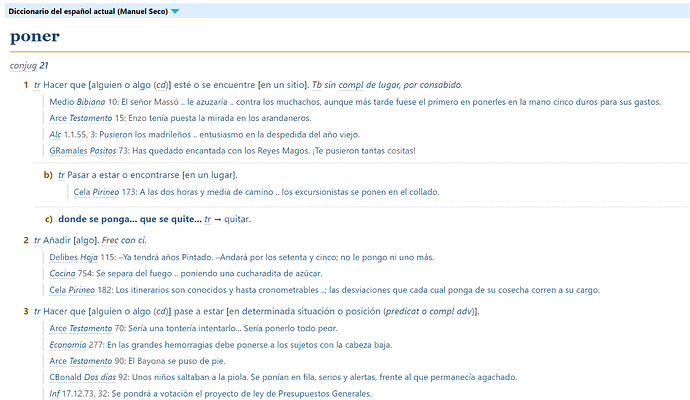Image resolution: width=690 pixels, height=400 pixels.
Task: Click the 'Tb' abbreviation in definition 1
Action: click(317, 85)
